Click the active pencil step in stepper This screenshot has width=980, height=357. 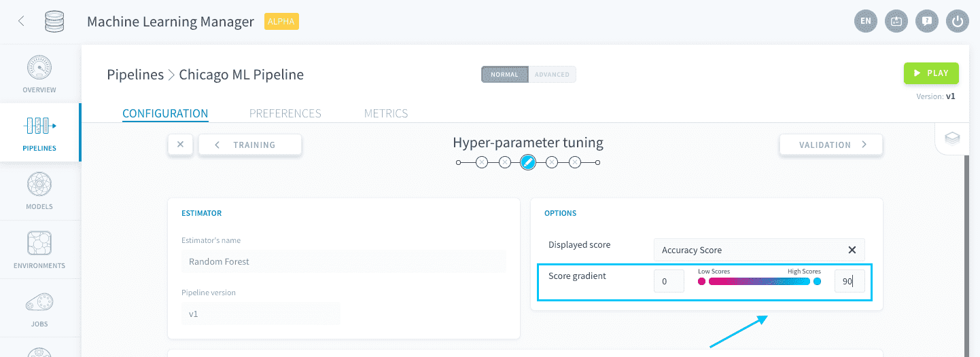(x=528, y=162)
